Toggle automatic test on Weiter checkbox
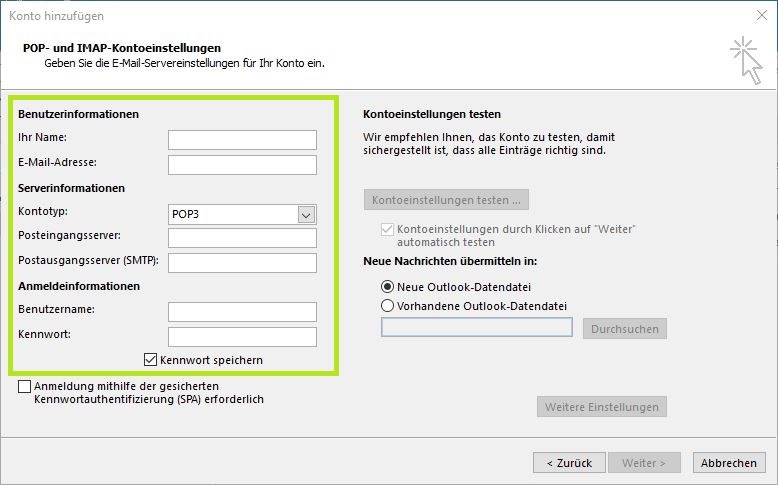 point(387,230)
